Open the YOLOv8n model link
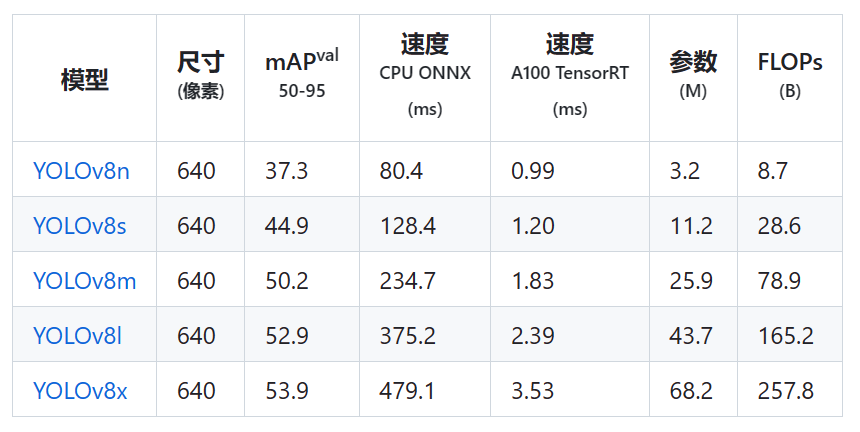Screen dimensions: 860x432 pos(81,171)
